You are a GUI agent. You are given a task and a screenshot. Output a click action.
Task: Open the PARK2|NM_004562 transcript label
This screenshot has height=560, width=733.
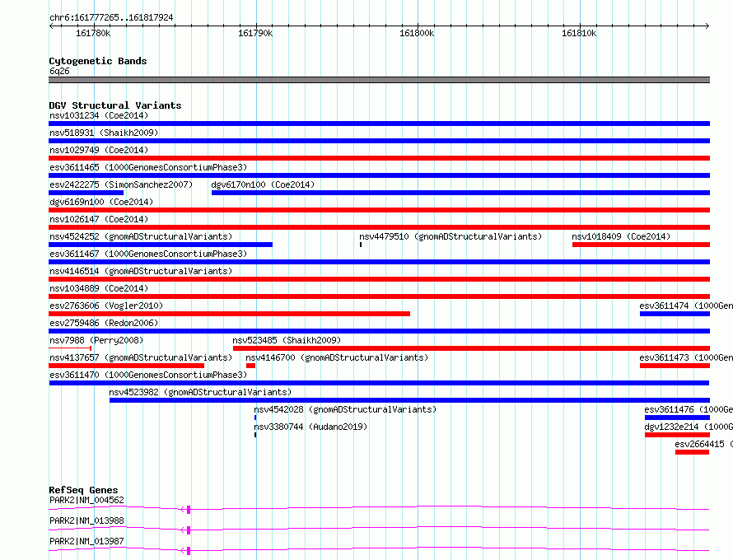pyautogui.click(x=86, y=500)
